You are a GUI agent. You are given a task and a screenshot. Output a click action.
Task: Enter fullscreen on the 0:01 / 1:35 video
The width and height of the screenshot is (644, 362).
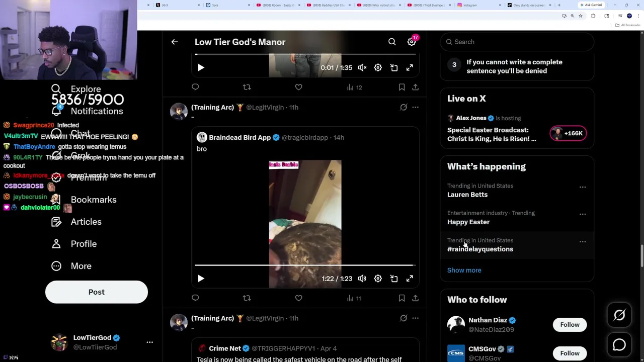pos(410,67)
